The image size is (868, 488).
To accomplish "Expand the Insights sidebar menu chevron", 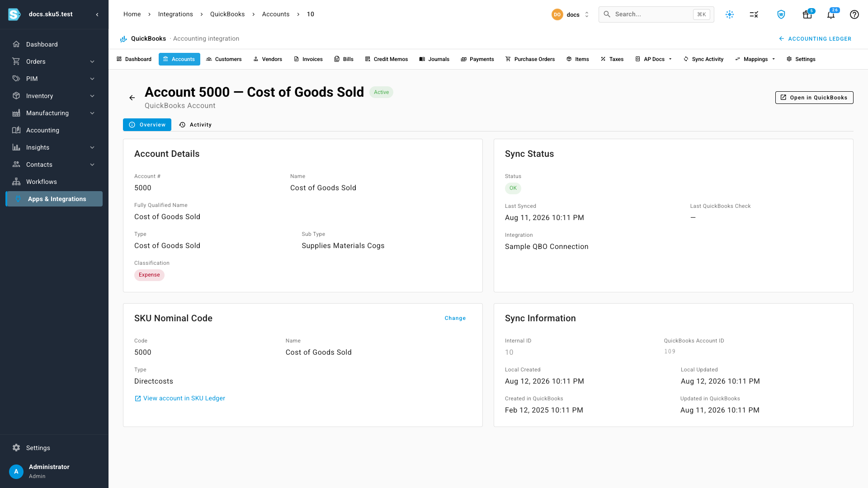I will click(x=92, y=147).
